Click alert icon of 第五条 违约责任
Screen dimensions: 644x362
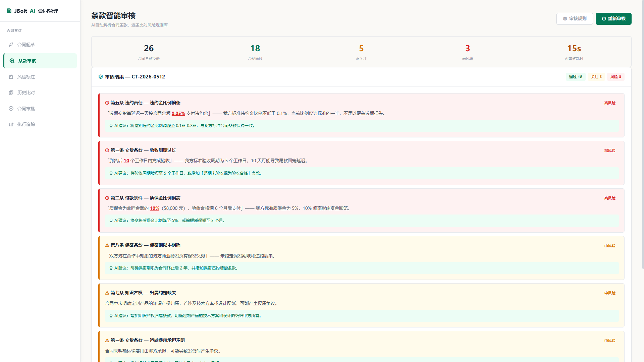(107, 103)
